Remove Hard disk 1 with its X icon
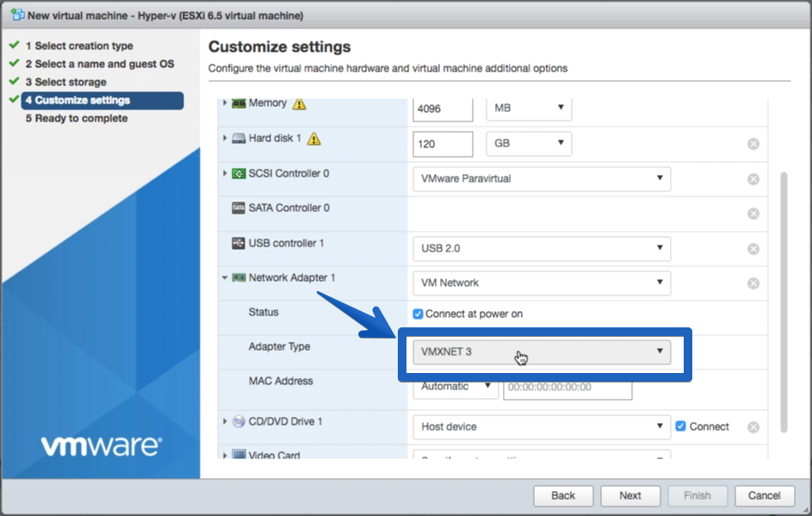Image resolution: width=812 pixels, height=516 pixels. (x=753, y=144)
